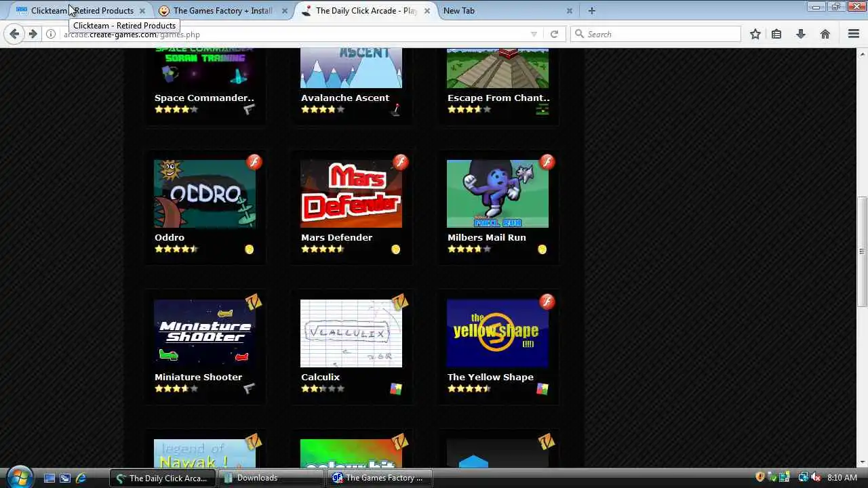The width and height of the screenshot is (868, 488).
Task: Click the network tray icon
Action: pyautogui.click(x=804, y=478)
